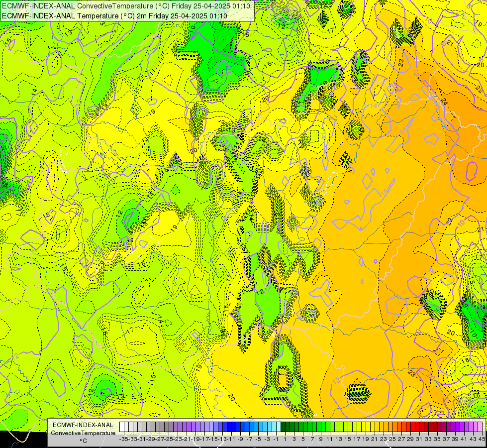Image resolution: width=487 pixels, height=448 pixels.
Task: Click legend scale value '45'
Action: pyautogui.click(x=482, y=439)
